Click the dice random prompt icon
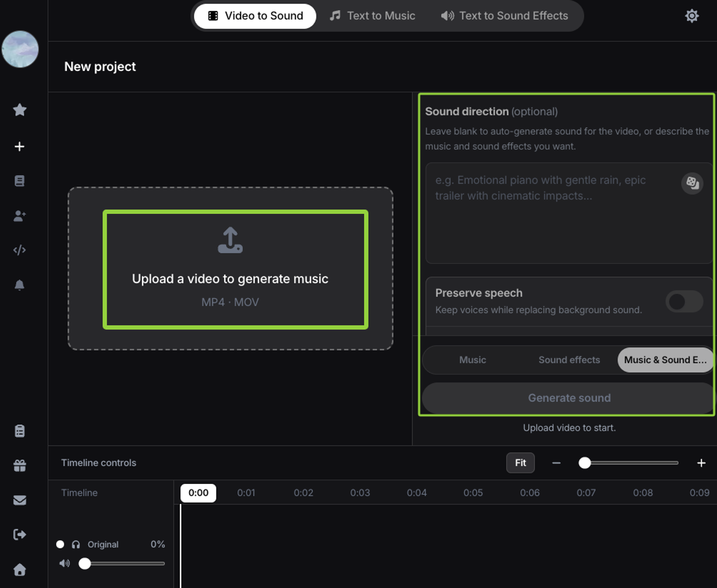Image resolution: width=717 pixels, height=588 pixels. 692,183
